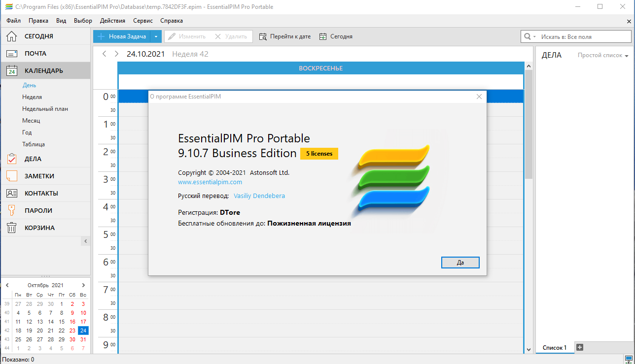Open the Файл menu

[14, 21]
